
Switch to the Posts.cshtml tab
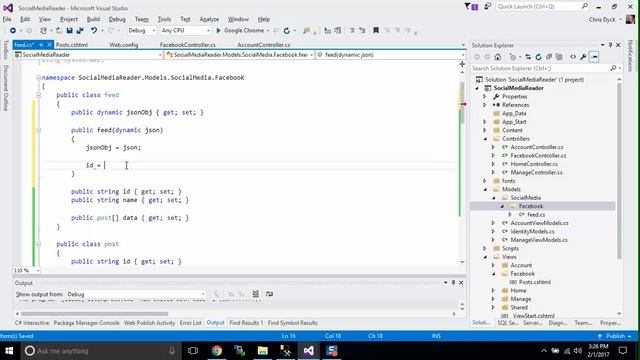72,45
